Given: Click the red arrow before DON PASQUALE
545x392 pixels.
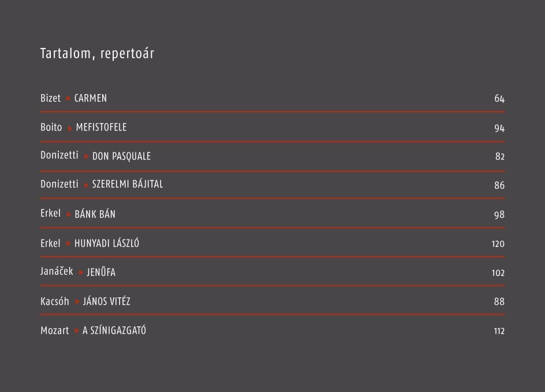Looking at the screenshot, I should point(86,156).
